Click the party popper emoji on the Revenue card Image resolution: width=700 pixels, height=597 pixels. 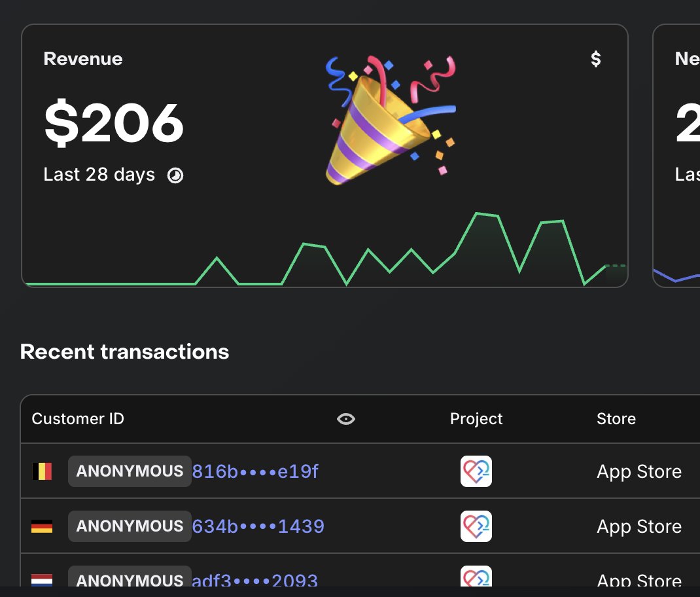391,120
